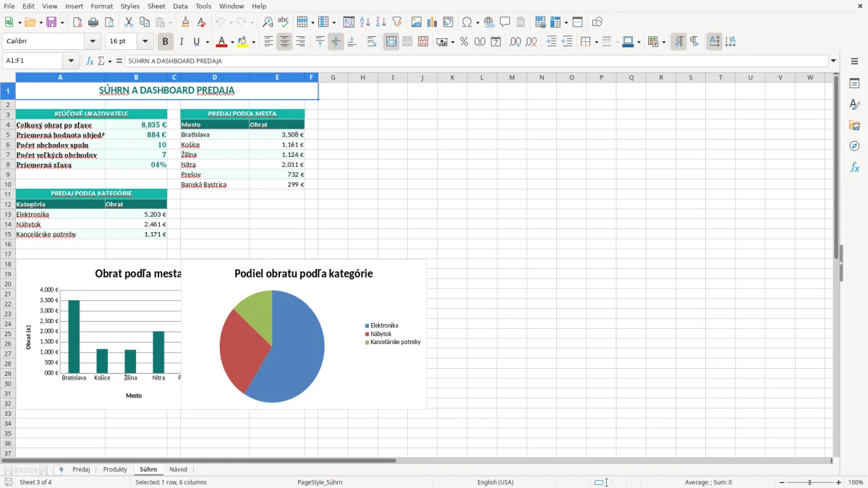Viewport: 868px width, 488px height.
Task: Toggle Bold formatting
Action: tap(166, 42)
